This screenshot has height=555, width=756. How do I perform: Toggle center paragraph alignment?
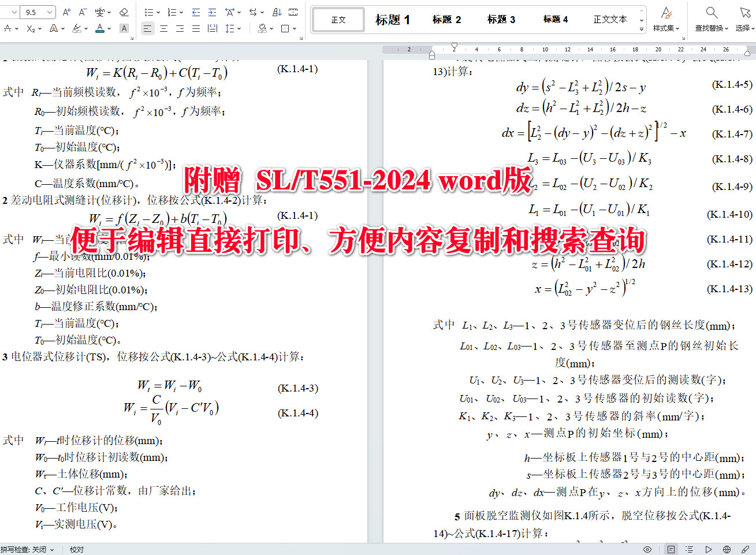(164, 28)
